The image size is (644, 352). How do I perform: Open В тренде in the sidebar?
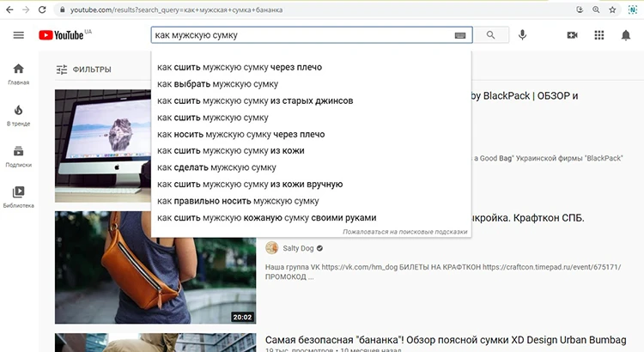point(19,115)
